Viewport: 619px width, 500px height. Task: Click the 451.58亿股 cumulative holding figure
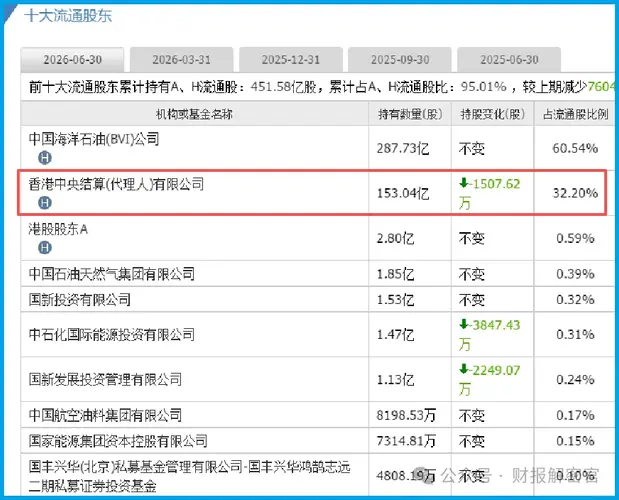pos(283,86)
